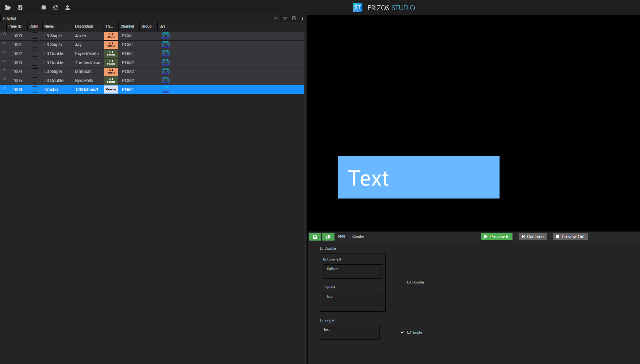Click the square stop icon in toolbar
This screenshot has height=364, width=640.
[x=44, y=8]
